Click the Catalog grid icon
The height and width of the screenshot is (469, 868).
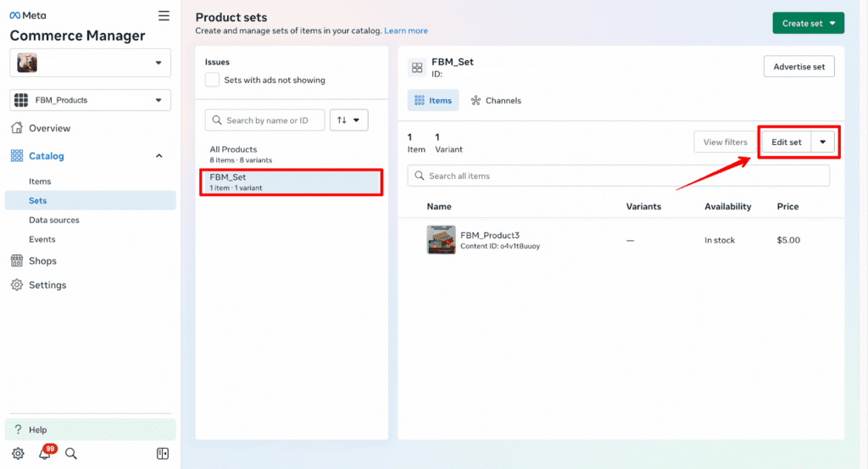(x=17, y=155)
